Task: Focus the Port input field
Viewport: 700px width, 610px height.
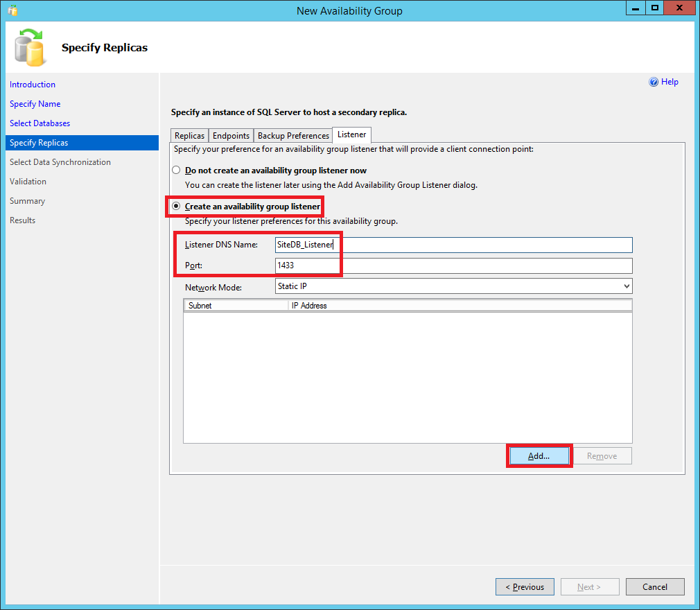Action: pyautogui.click(x=453, y=265)
